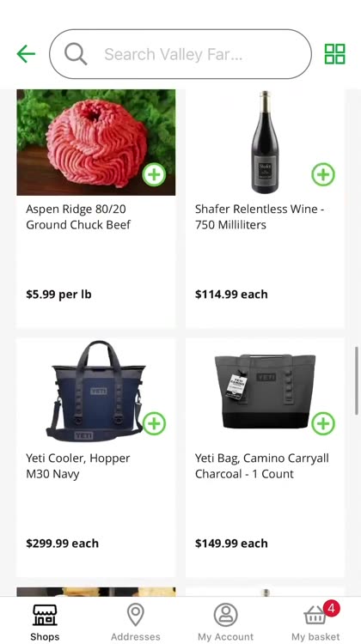361x644 pixels.
Task: View the Shafer wine bottle image
Action: [x=266, y=142]
